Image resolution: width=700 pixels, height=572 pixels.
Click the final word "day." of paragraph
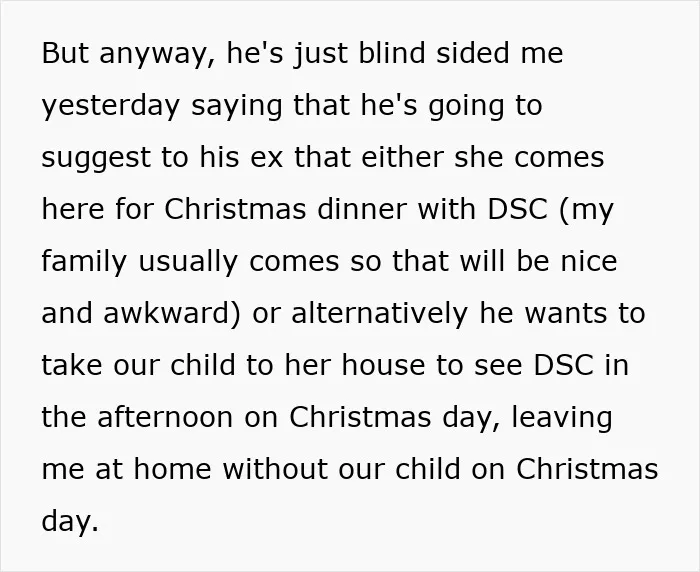point(70,522)
